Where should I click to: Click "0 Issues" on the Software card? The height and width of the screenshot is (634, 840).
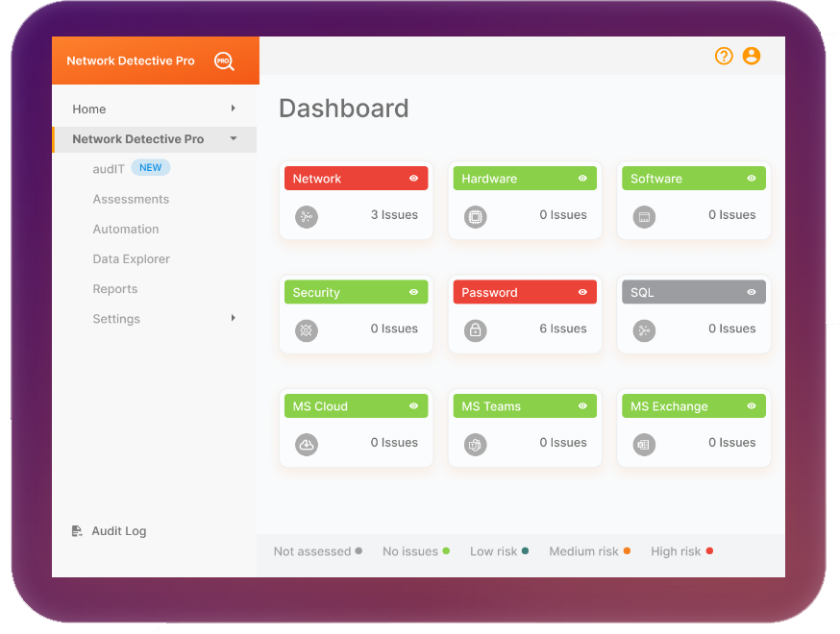[x=731, y=215]
